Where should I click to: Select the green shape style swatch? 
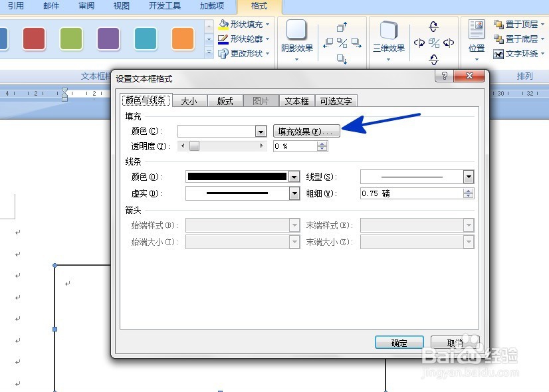(x=70, y=39)
